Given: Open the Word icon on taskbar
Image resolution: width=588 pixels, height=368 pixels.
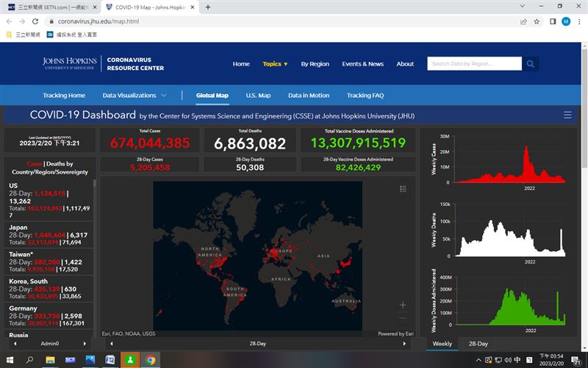Looking at the screenshot, I should (110, 360).
